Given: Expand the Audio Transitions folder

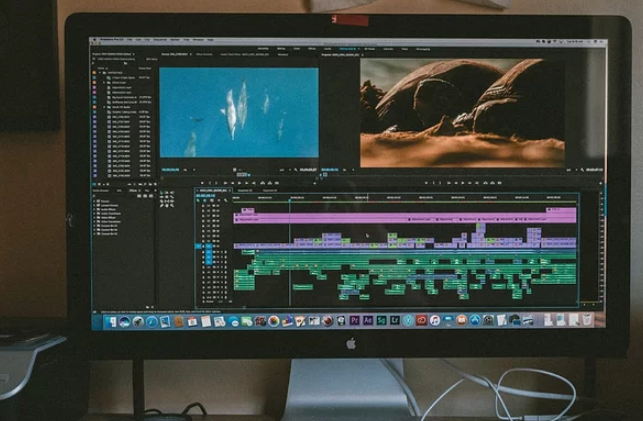Looking at the screenshot, I should click(95, 214).
